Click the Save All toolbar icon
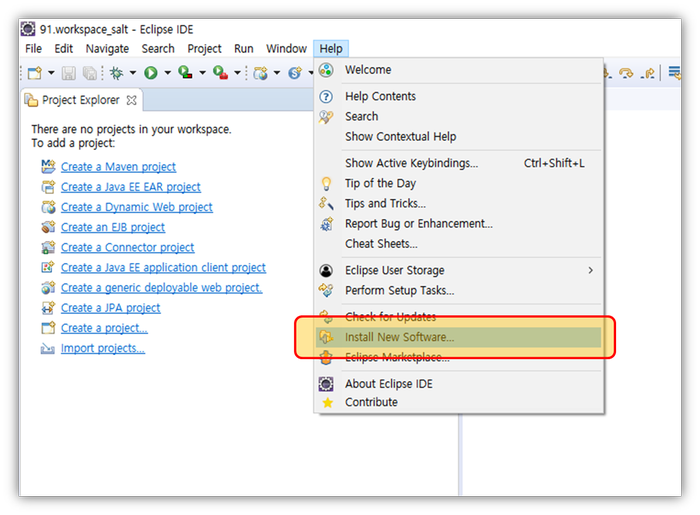 pyautogui.click(x=90, y=73)
